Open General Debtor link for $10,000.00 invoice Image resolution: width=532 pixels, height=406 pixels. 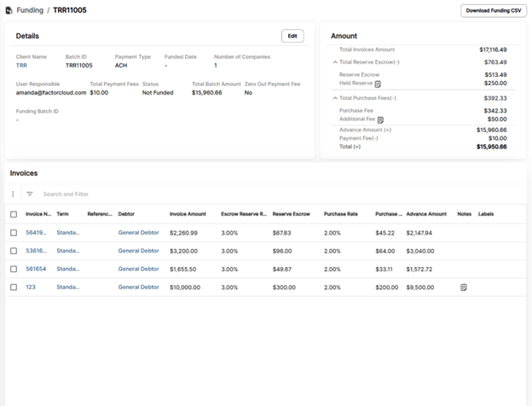(138, 287)
